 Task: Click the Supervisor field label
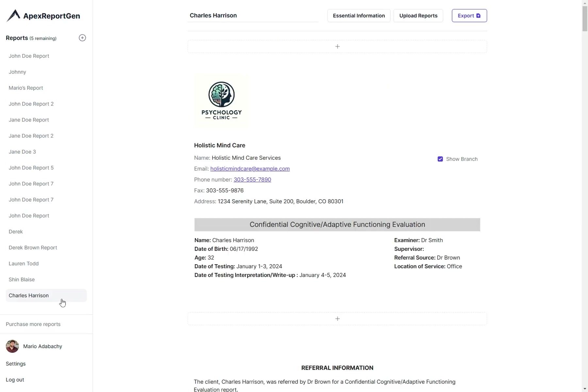tap(409, 249)
